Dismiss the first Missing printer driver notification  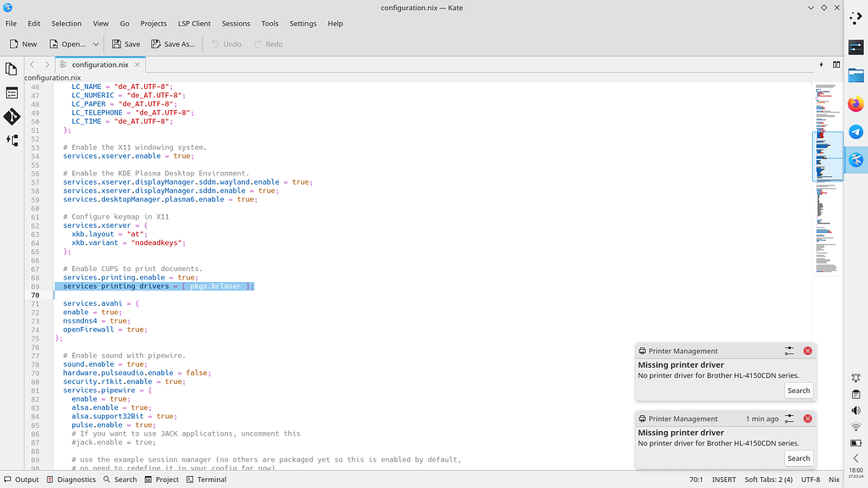807,351
